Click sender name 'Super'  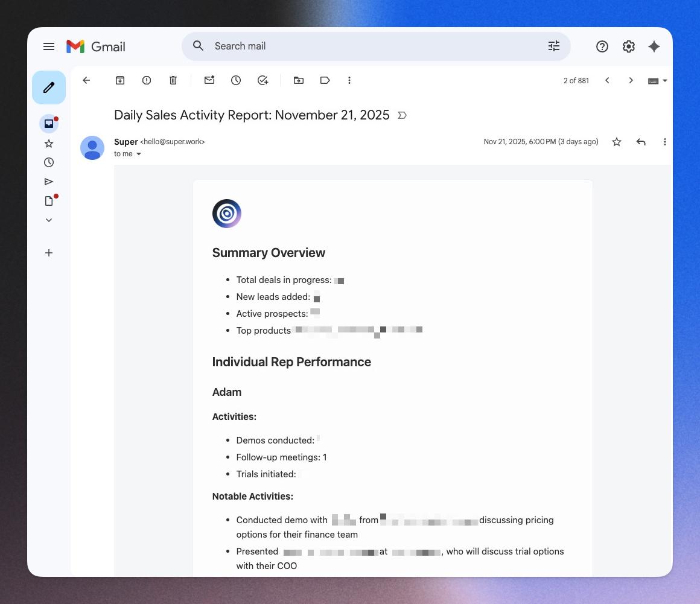pyautogui.click(x=126, y=142)
